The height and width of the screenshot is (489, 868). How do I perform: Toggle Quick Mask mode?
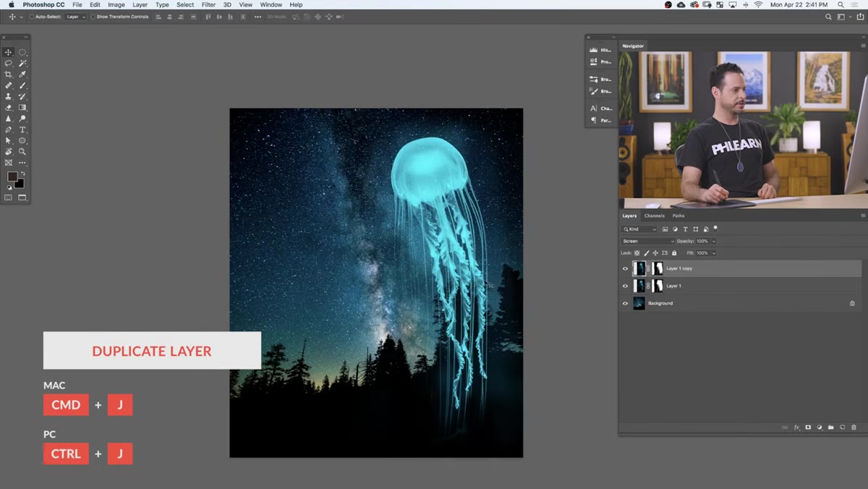pyautogui.click(x=9, y=197)
